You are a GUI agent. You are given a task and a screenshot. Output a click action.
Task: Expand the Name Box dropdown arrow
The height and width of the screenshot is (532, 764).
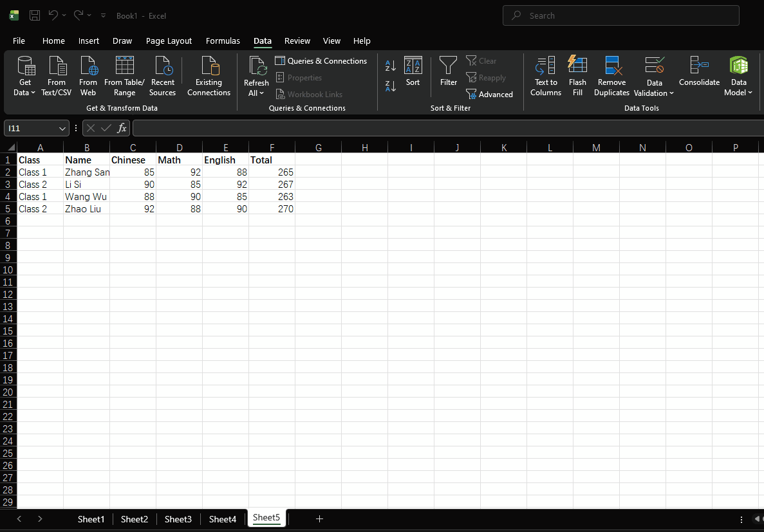[62, 129]
